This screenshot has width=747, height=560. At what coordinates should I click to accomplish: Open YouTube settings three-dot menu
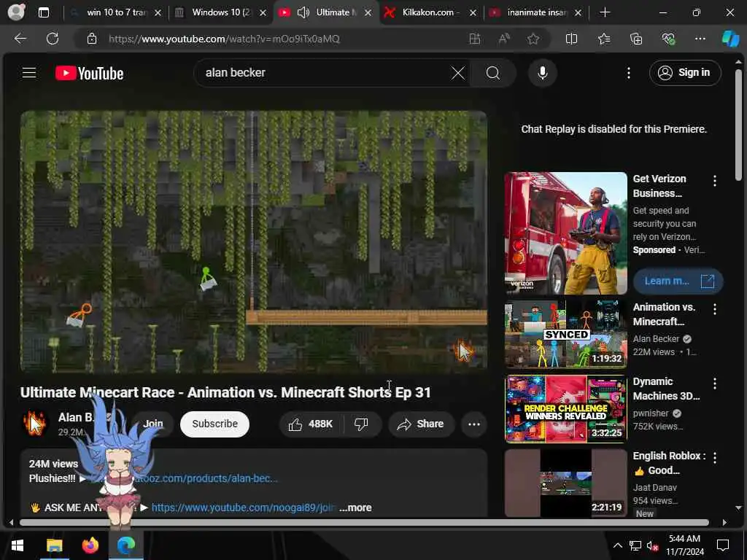click(628, 73)
